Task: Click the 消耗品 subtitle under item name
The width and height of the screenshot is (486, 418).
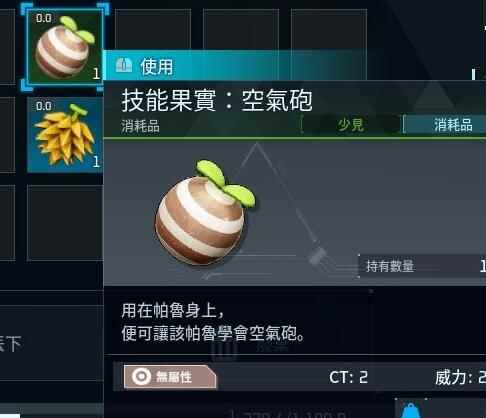Action: click(x=140, y=126)
